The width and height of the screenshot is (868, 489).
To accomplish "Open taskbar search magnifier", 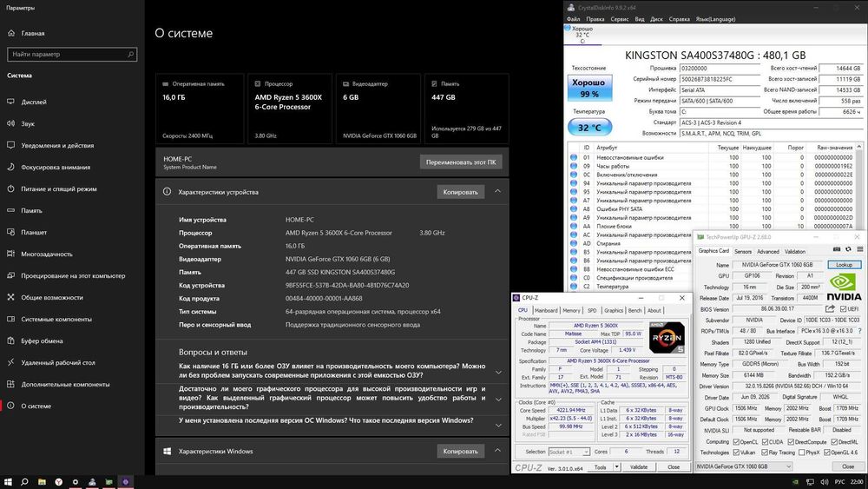I will tap(24, 482).
